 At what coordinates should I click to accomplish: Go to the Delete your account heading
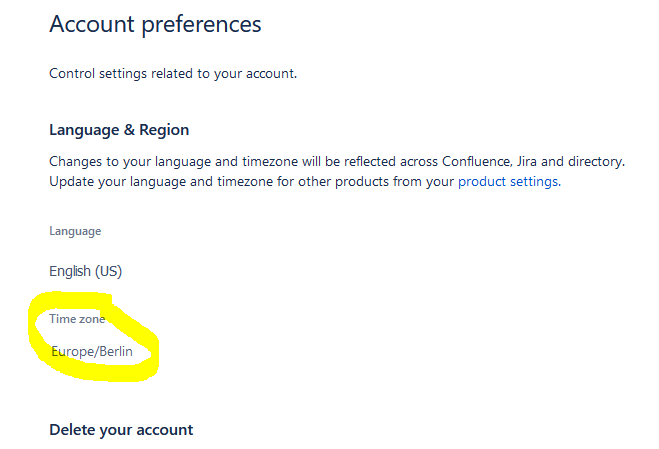(x=121, y=430)
